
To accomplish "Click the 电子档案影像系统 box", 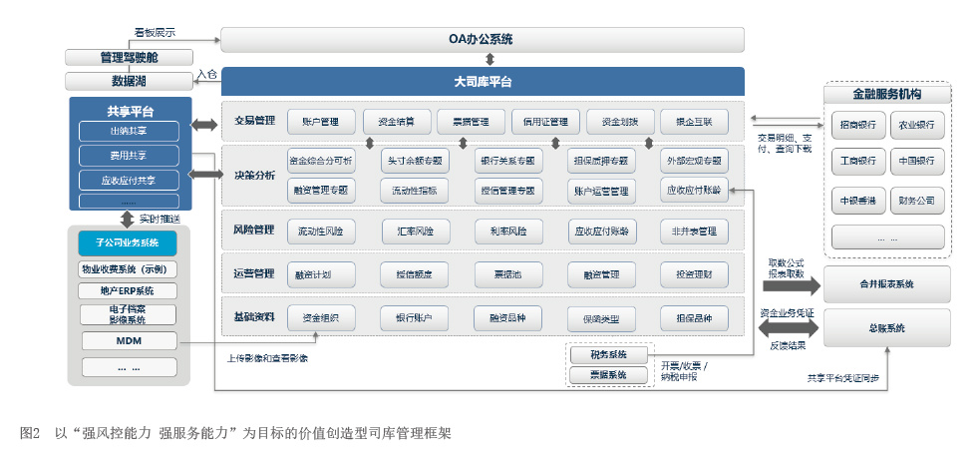I will coord(128,314).
